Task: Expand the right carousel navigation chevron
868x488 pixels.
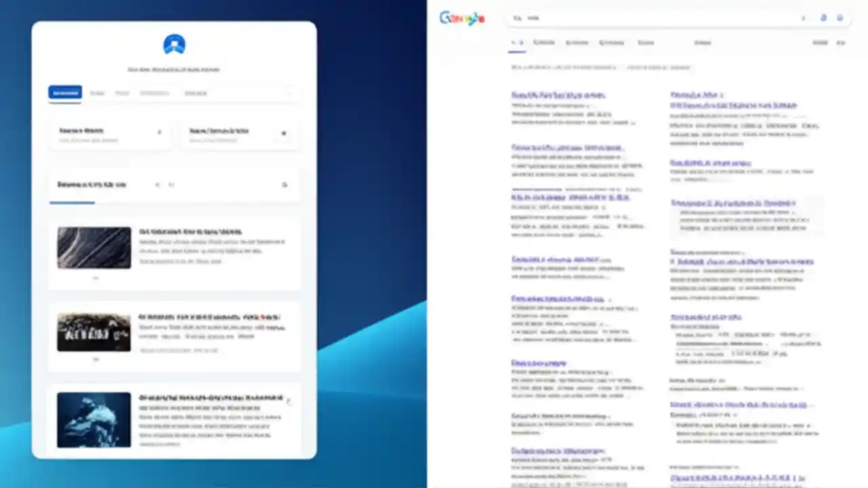Action: tap(172, 184)
